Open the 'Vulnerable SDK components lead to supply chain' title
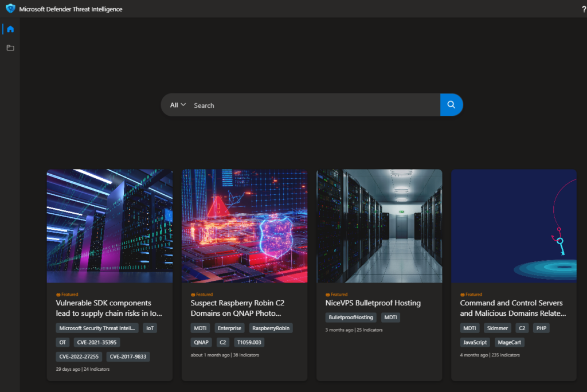Screen dimensions: 587x392 109,308
